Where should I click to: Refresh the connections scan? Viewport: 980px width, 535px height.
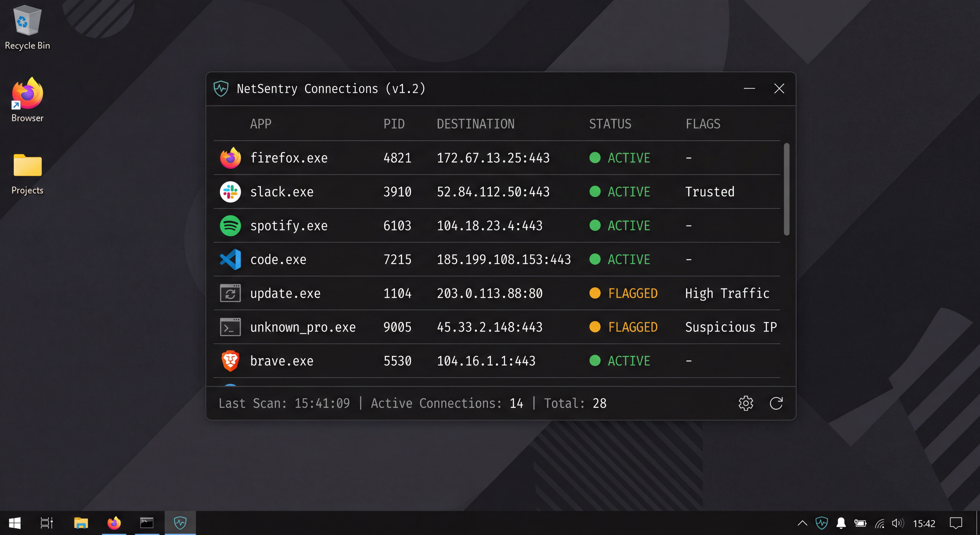[x=776, y=403]
